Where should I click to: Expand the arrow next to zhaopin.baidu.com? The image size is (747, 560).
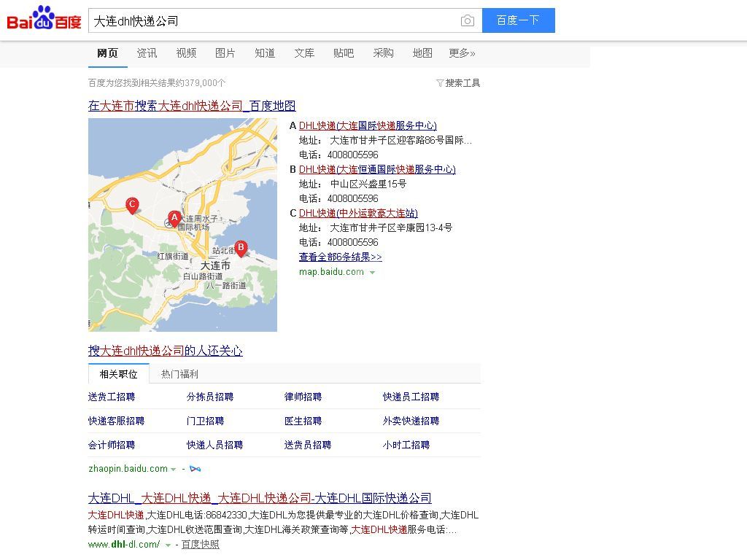click(x=174, y=469)
